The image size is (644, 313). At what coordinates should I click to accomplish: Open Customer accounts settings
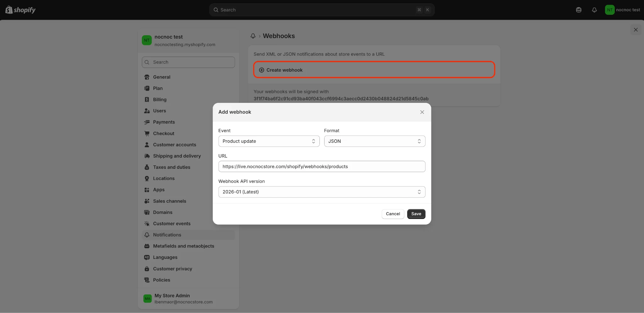188,145
